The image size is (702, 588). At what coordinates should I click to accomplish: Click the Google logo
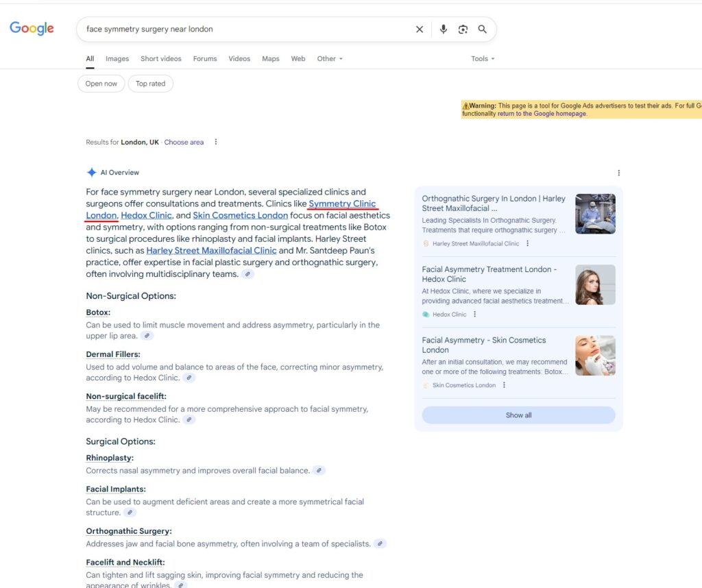[x=32, y=28]
